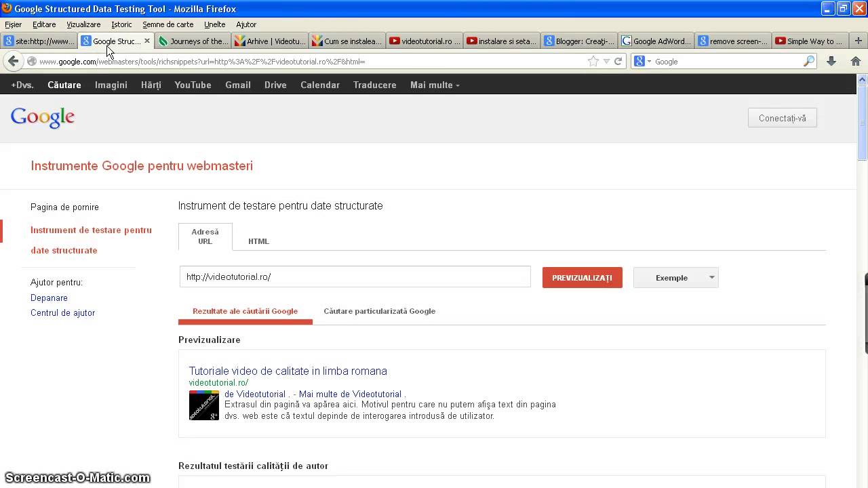Reload the page with the refresh icon
The height and width of the screenshot is (488, 868).
click(x=618, y=61)
